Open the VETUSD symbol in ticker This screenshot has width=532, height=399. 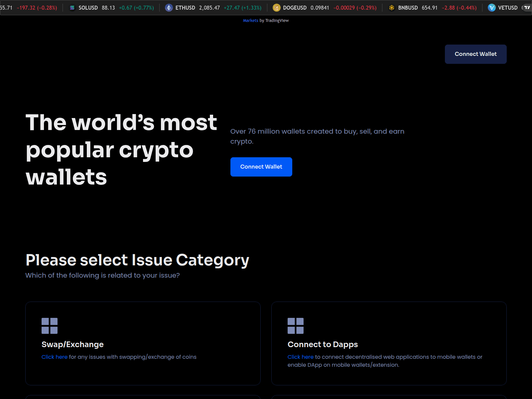tap(508, 8)
